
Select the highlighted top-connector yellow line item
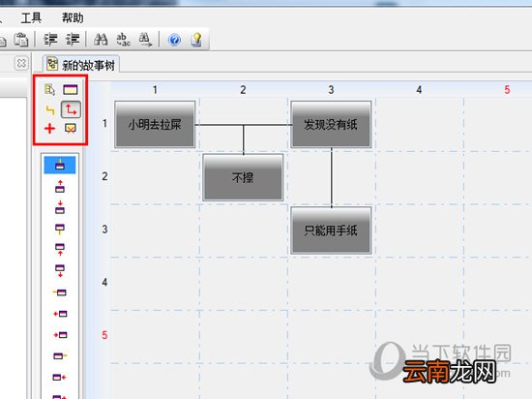[x=60, y=165]
